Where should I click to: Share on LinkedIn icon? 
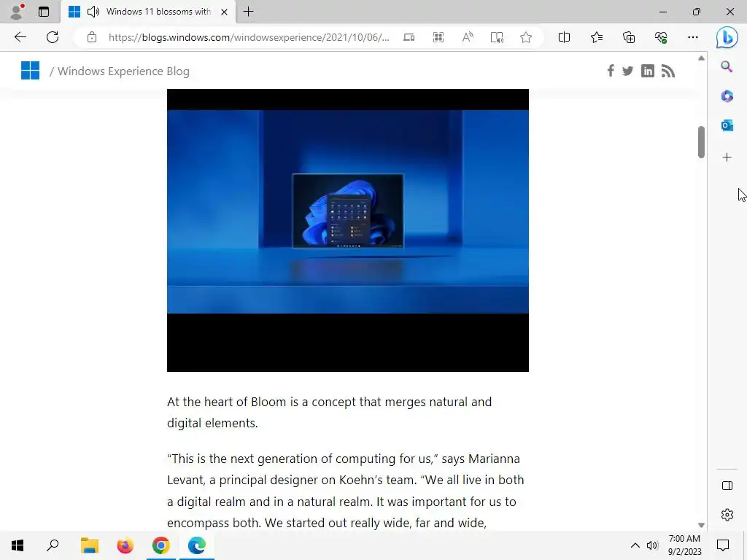pyautogui.click(x=648, y=71)
